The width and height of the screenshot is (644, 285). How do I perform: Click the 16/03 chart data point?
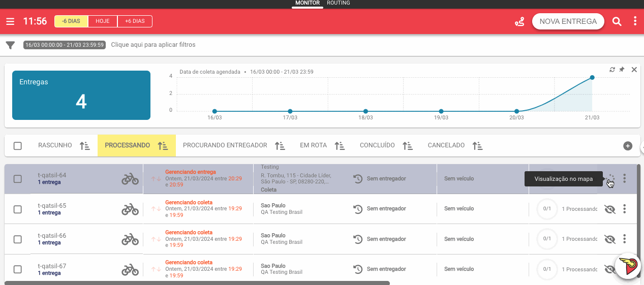[214, 111]
